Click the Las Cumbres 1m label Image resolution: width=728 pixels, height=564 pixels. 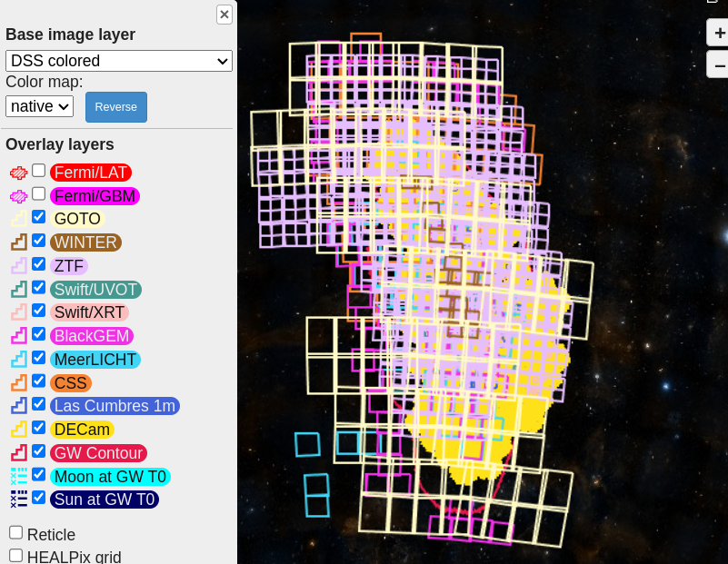coord(115,406)
